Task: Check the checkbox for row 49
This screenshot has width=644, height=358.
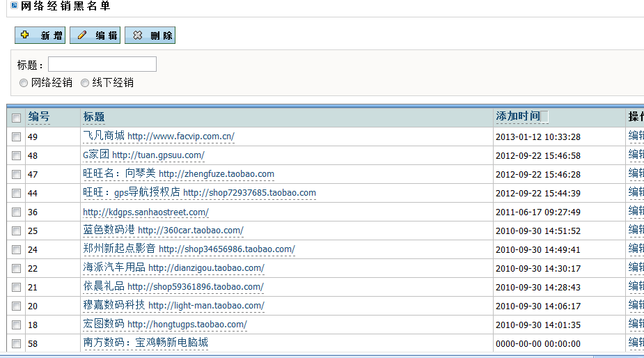Action: click(17, 137)
